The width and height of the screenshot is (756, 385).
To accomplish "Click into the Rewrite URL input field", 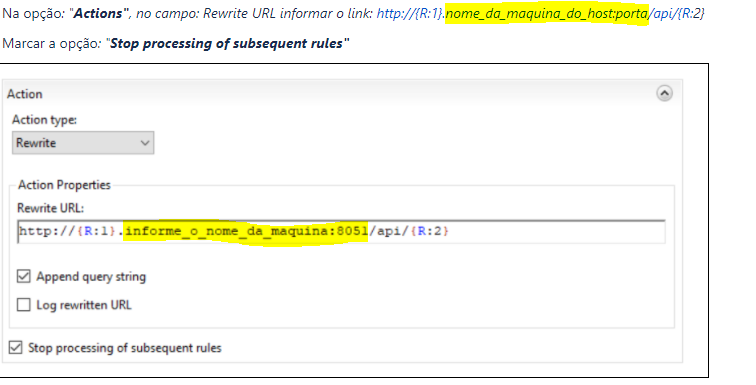I will tap(341, 231).
